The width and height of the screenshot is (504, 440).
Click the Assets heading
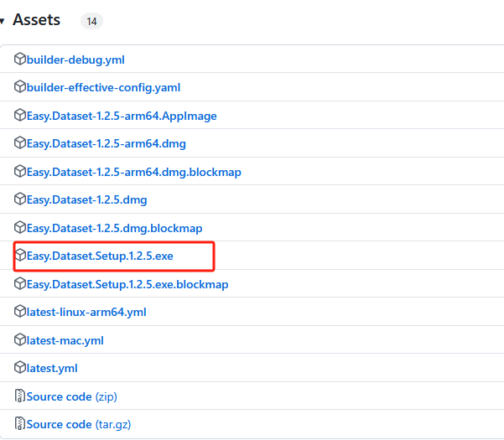click(36, 20)
